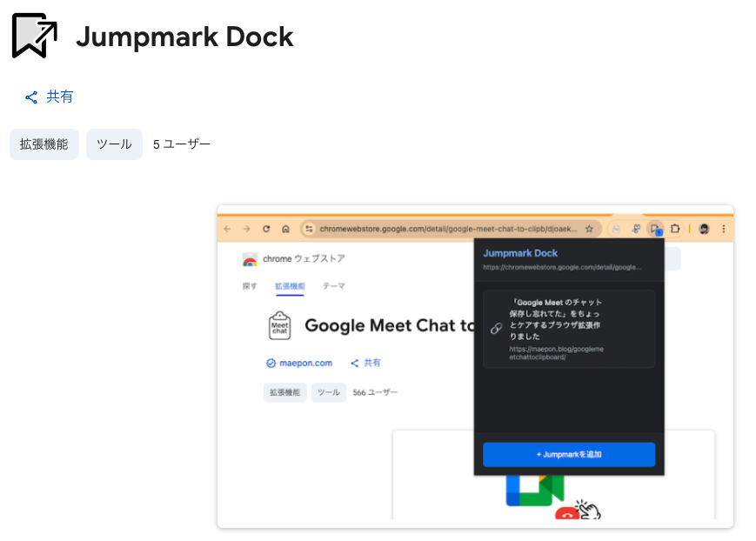756x541 pixels.
Task: Click the 566 ユーザー text in the preview
Action: [375, 392]
